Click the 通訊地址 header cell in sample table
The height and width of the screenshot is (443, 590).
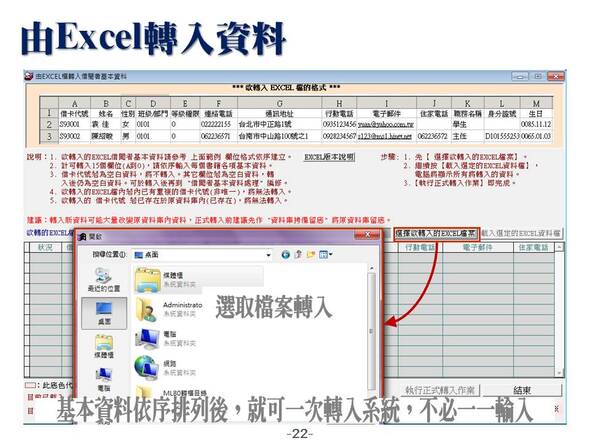(x=279, y=114)
